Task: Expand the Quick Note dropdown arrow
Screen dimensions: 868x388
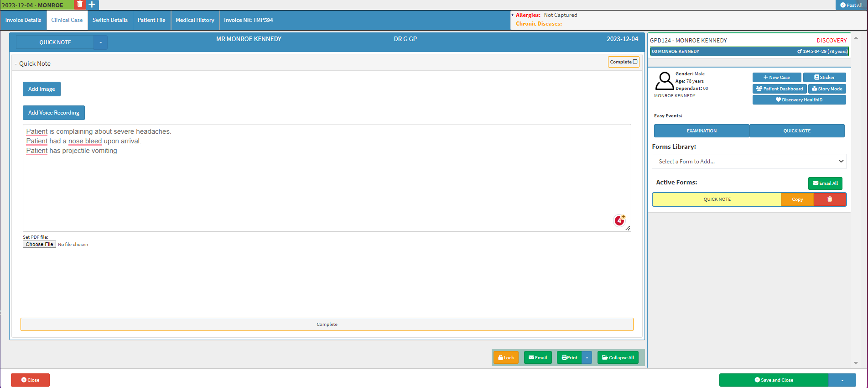Action: 100,42
